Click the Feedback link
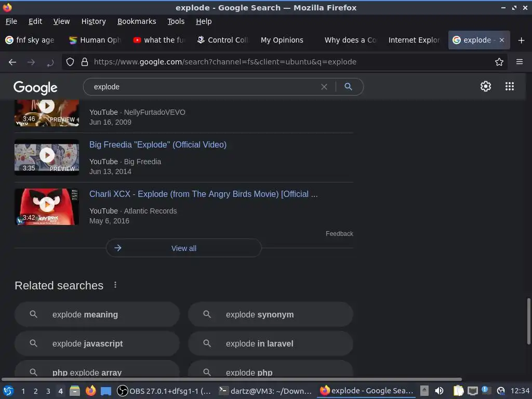The width and height of the screenshot is (532, 399). click(x=339, y=234)
